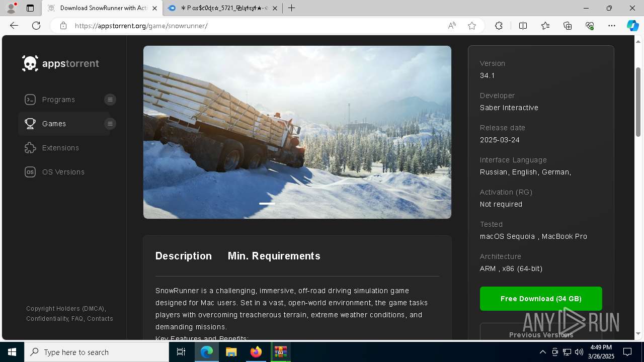This screenshot has width=644, height=362.
Task: Open the Extensions puzzle icon
Action: 30,148
